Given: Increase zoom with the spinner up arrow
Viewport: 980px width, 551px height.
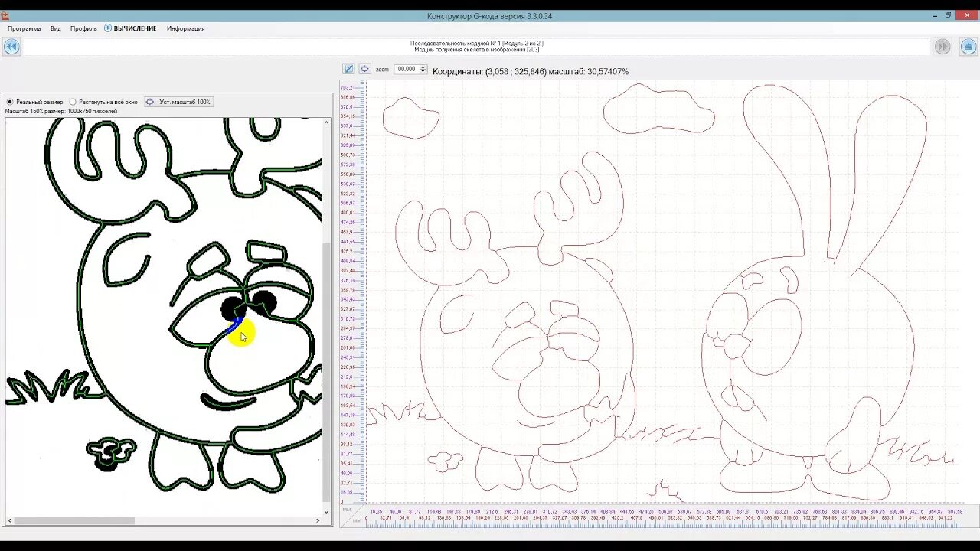Looking at the screenshot, I should coord(423,67).
